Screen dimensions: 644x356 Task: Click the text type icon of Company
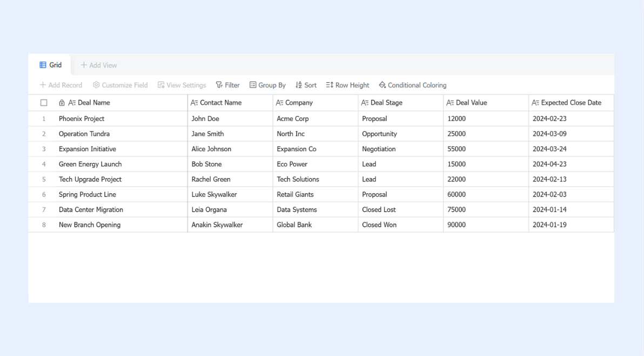[280, 103]
